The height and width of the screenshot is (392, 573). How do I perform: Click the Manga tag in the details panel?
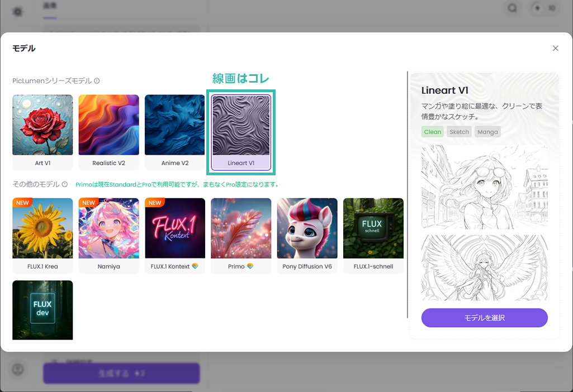[x=487, y=132]
